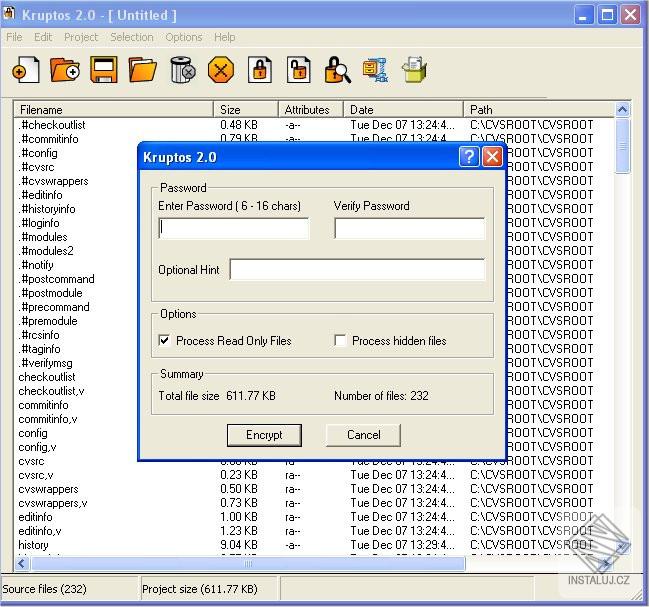Open the Project menu
The height and width of the screenshot is (607, 649).
point(81,37)
